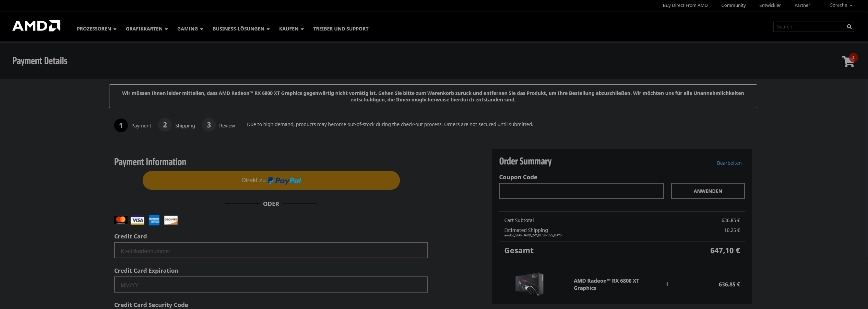Click the high demand notice text
The height and width of the screenshot is (309, 868).
tap(390, 124)
